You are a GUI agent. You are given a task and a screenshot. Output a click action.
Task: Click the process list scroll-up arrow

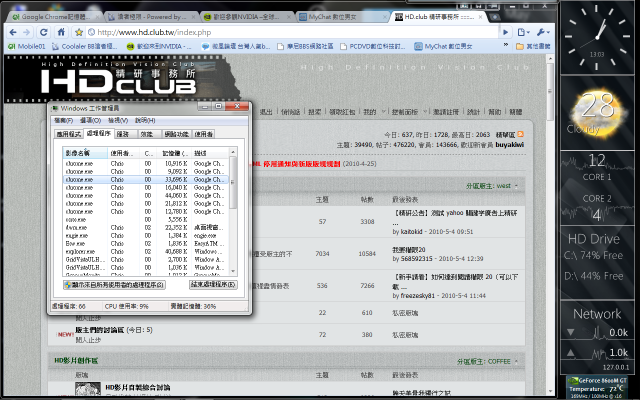(233, 152)
